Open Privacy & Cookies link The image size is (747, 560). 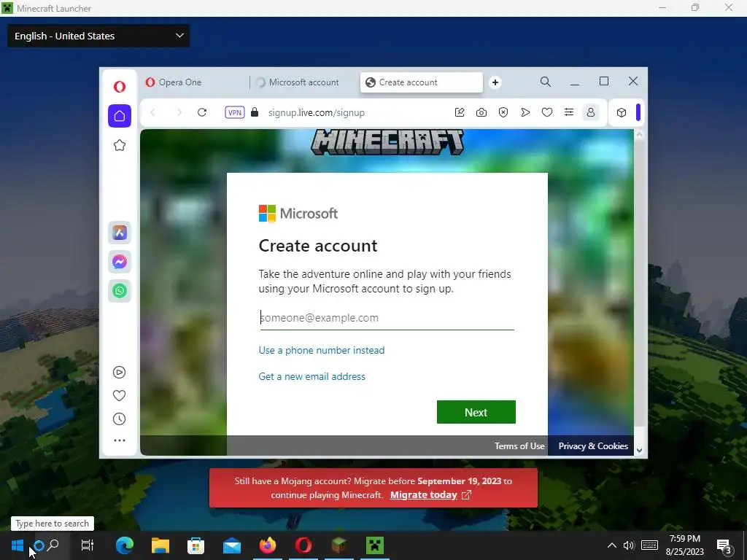(x=593, y=446)
